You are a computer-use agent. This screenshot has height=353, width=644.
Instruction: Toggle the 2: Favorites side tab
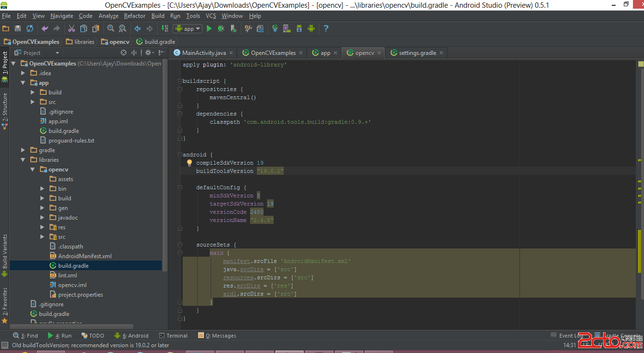pyautogui.click(x=5, y=305)
